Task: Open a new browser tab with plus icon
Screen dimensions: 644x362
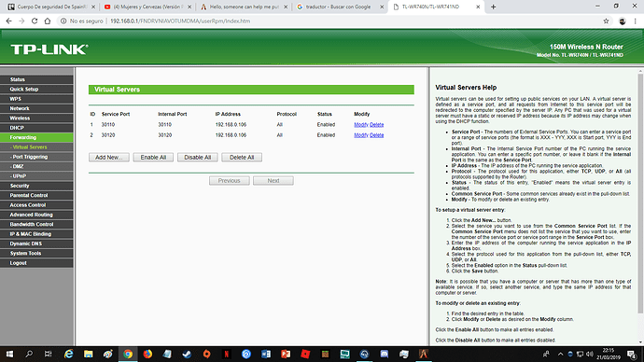Action: click(494, 7)
